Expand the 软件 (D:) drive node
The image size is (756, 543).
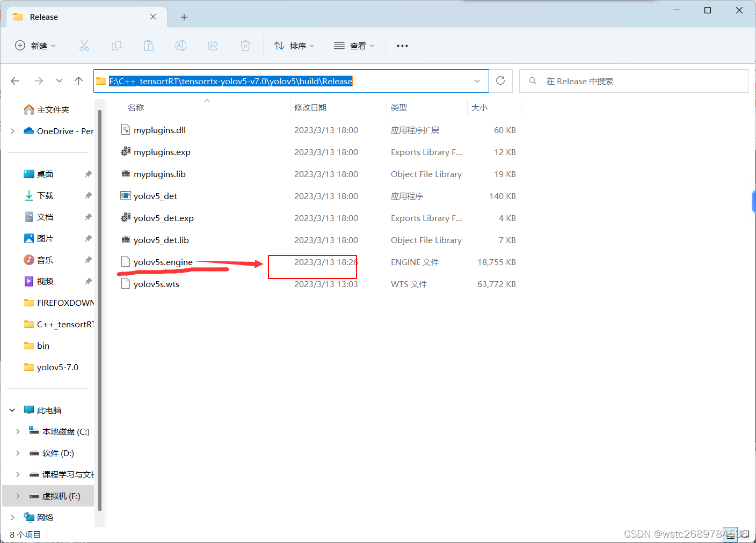(x=18, y=453)
